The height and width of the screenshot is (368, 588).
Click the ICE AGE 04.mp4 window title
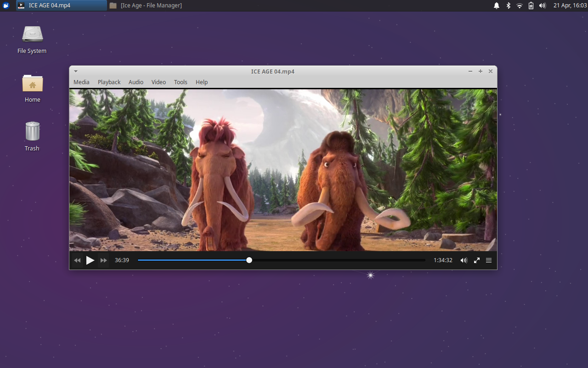[x=273, y=71]
